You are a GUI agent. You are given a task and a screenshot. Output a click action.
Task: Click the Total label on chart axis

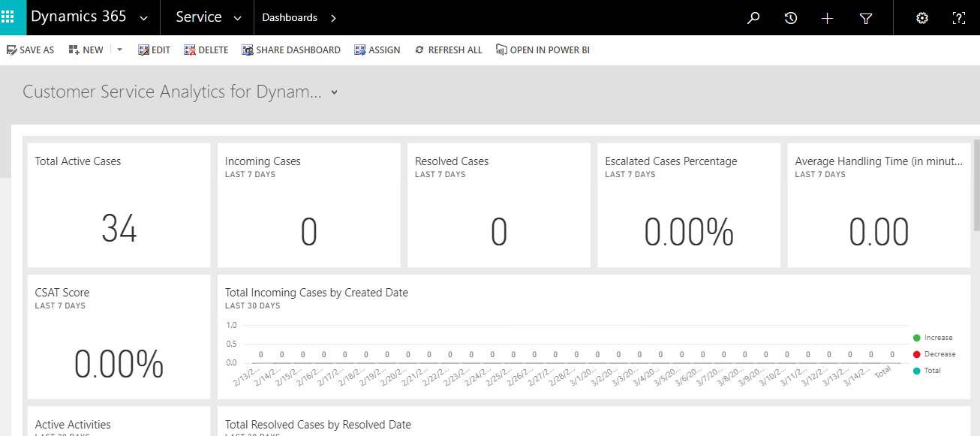click(882, 371)
